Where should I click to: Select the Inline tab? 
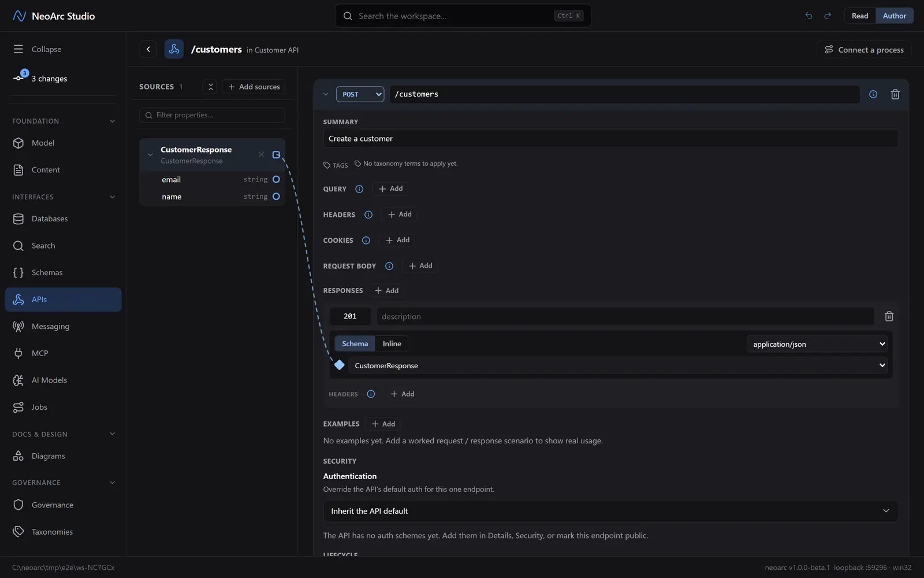click(392, 343)
